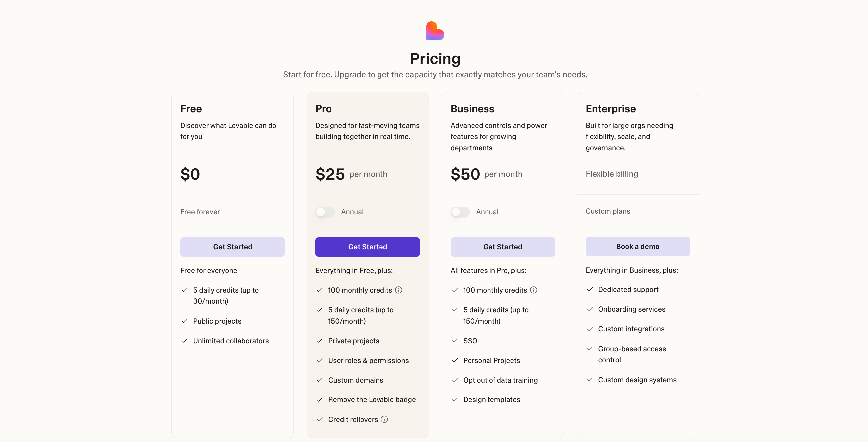Click the Opt out of data training item
This screenshot has width=868, height=442.
point(500,380)
